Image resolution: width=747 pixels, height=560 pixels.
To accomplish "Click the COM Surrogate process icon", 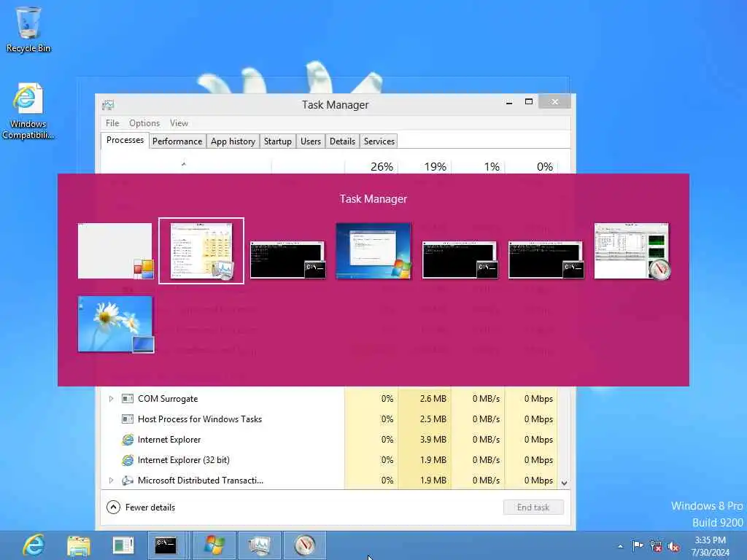I will (x=128, y=399).
